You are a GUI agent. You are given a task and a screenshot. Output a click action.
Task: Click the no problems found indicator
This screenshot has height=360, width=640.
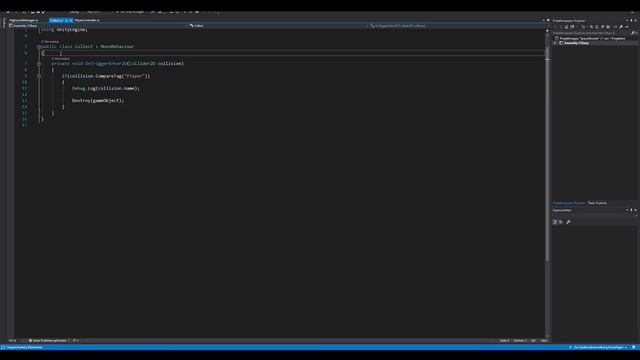(x=47, y=340)
